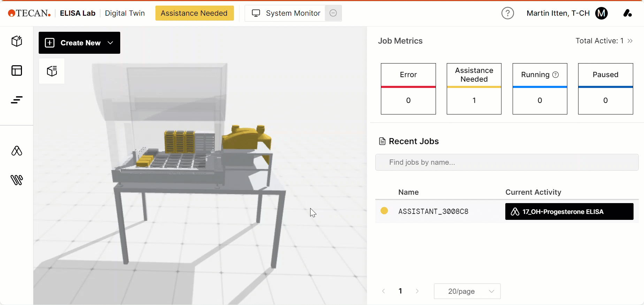Open the striped W sidebar app icon
The height and width of the screenshot is (305, 644).
click(17, 180)
